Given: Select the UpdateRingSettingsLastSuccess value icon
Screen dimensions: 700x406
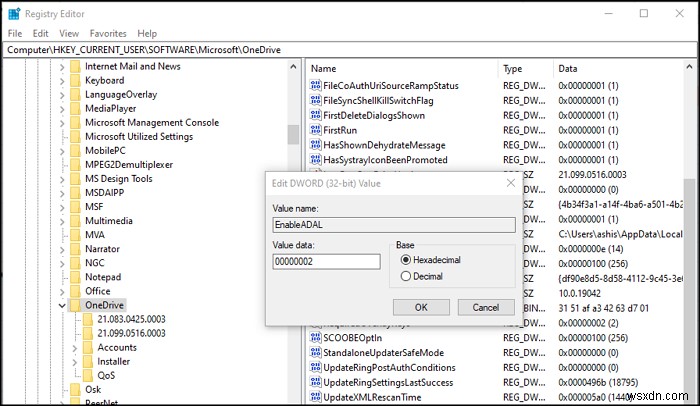Looking at the screenshot, I should click(x=316, y=382).
